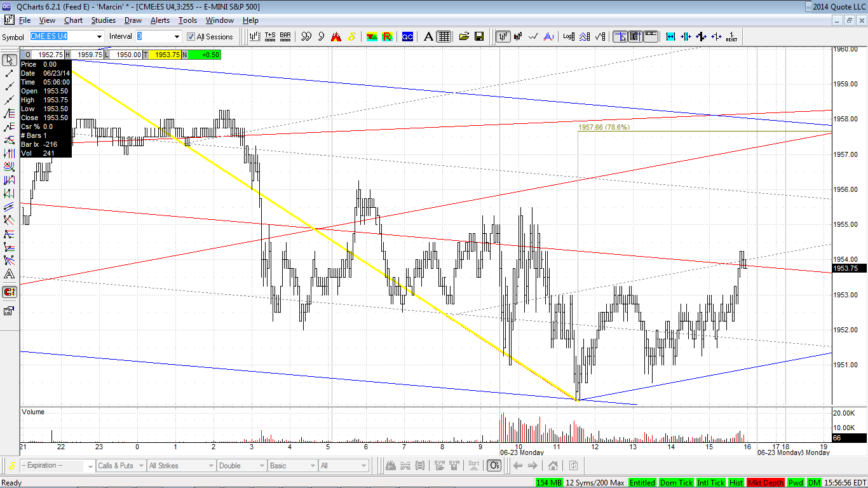Click the T+S time and sales icon
Screen dimensions: 868x488
pos(270,37)
